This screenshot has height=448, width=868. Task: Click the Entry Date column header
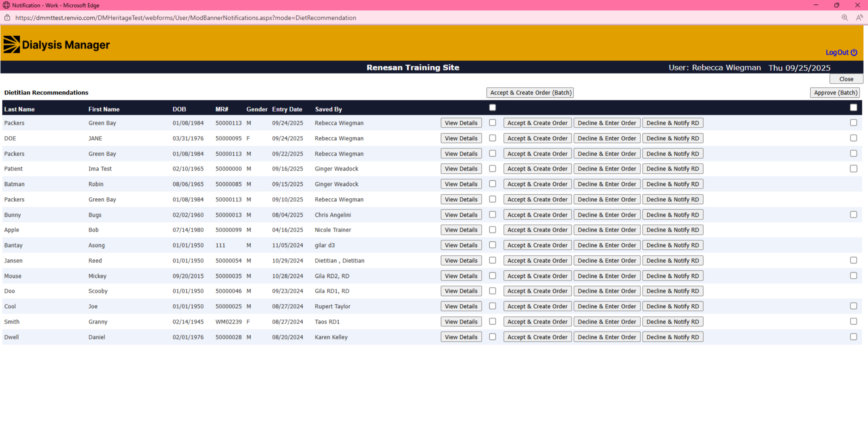(287, 109)
